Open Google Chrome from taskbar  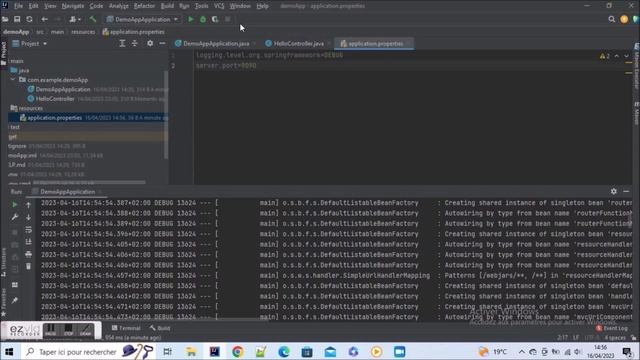(238, 351)
